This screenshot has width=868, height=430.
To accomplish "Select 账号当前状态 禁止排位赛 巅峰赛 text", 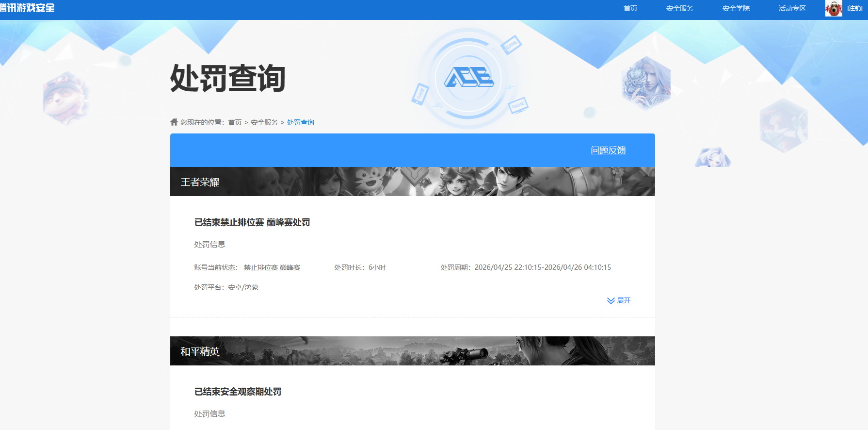I will [x=247, y=267].
